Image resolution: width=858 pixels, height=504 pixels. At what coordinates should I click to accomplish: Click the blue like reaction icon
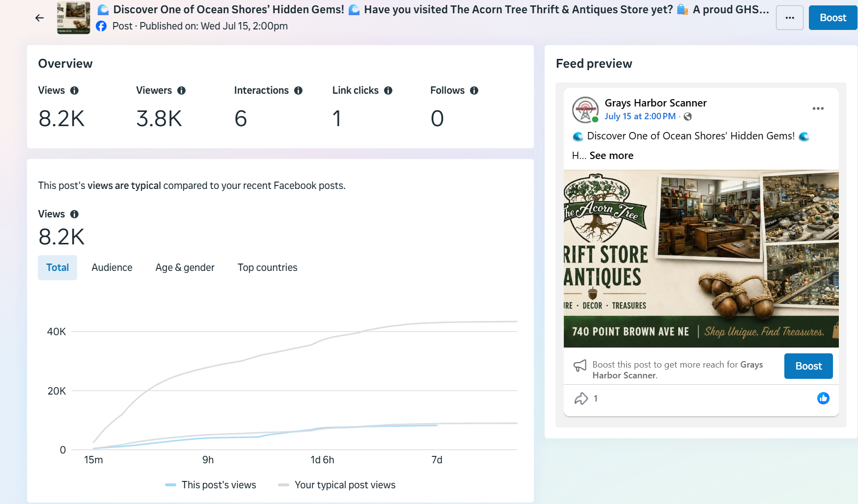pyautogui.click(x=823, y=398)
